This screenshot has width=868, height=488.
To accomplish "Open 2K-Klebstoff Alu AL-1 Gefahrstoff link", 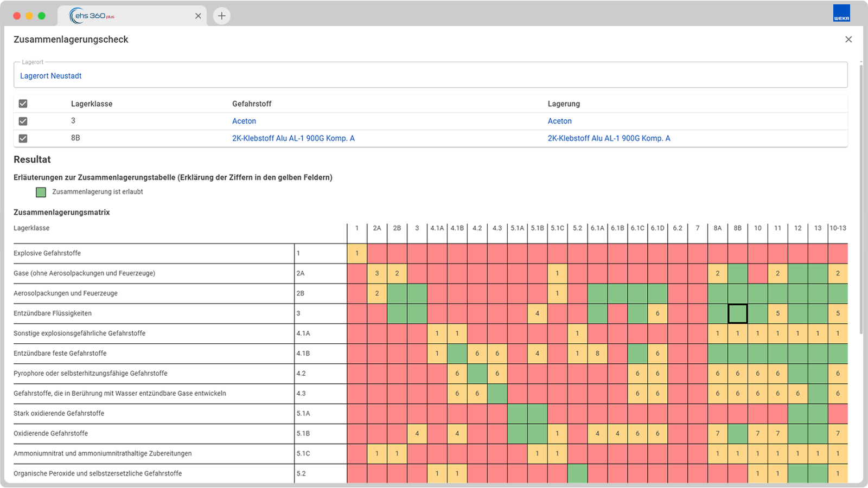I will click(x=293, y=138).
